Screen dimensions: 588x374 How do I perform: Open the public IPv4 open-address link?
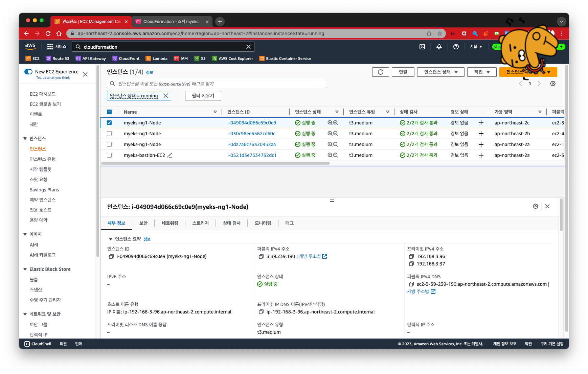[x=313, y=256]
